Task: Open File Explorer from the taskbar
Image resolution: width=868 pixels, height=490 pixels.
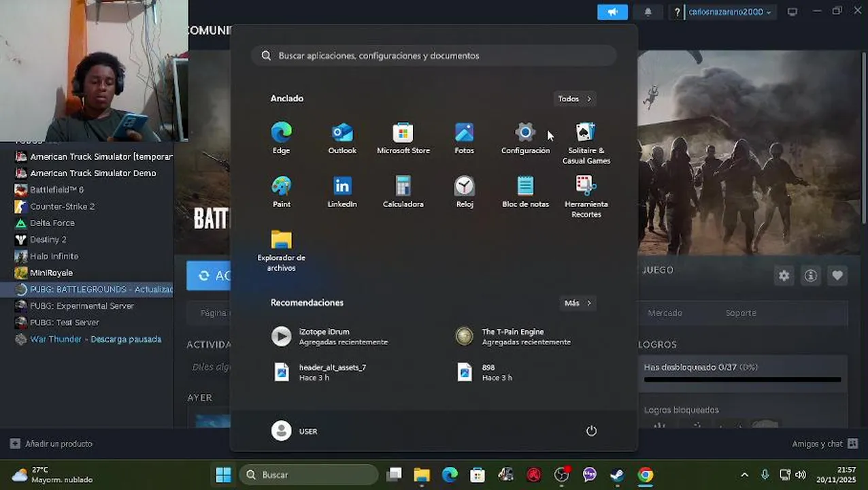Action: coord(422,475)
